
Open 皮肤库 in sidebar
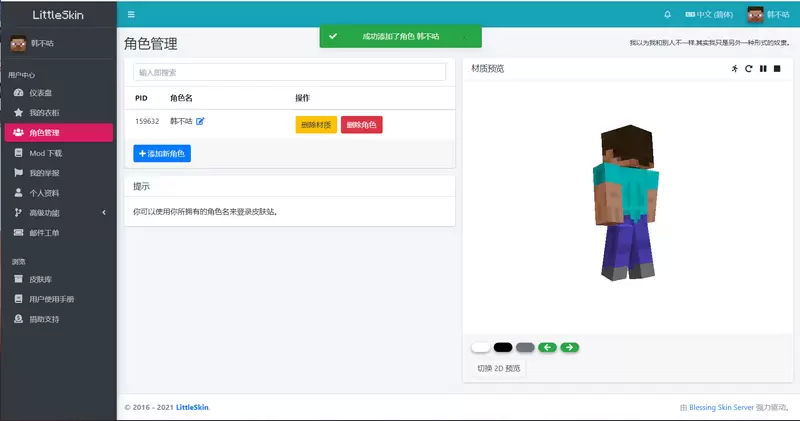click(x=59, y=279)
